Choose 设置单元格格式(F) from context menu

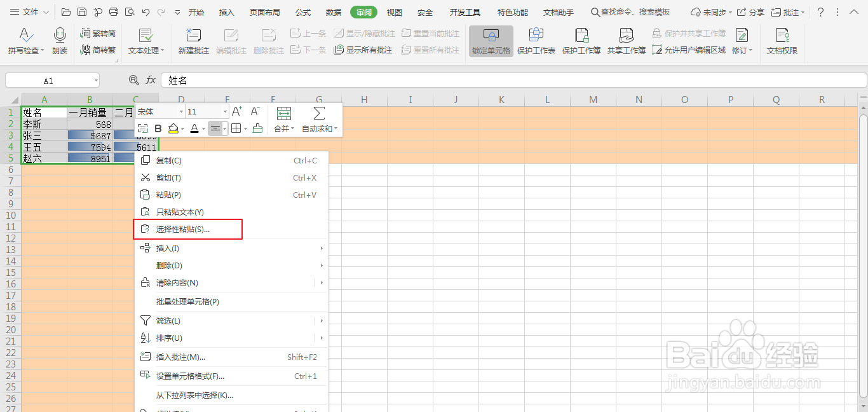pyautogui.click(x=232, y=376)
